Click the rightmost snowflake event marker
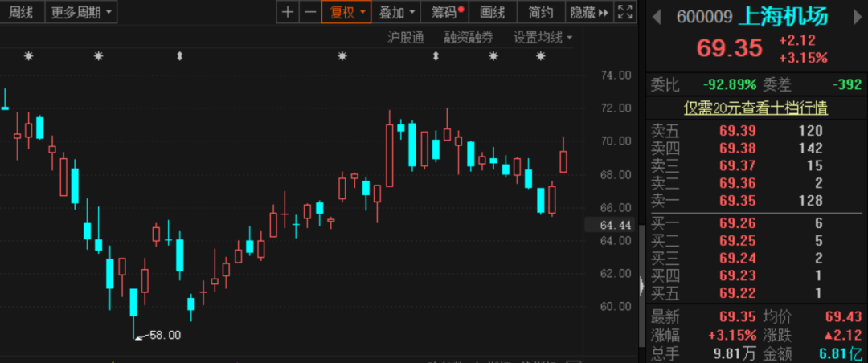 pos(541,56)
